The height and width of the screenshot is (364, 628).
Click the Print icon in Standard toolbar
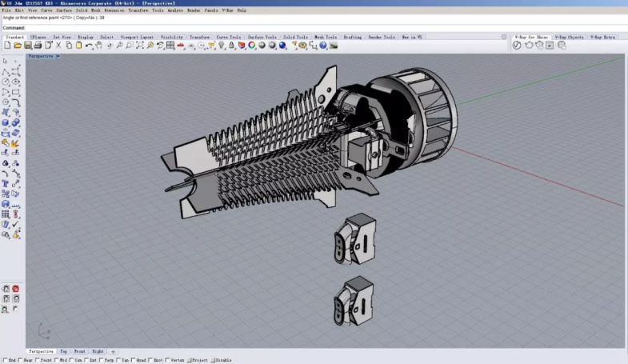[38, 46]
